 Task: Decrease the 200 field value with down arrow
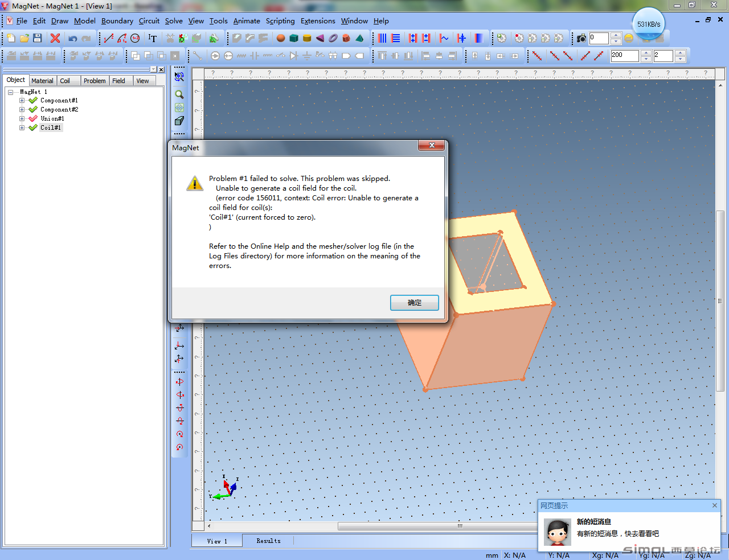click(646, 59)
